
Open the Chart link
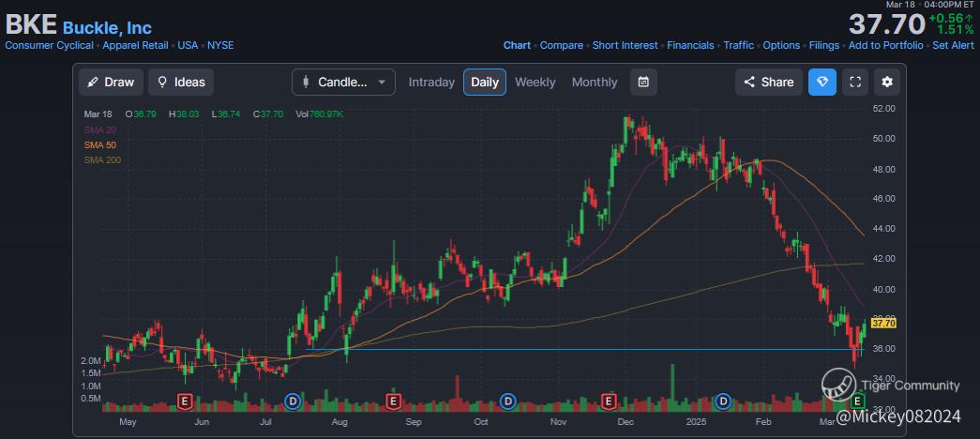tap(517, 45)
